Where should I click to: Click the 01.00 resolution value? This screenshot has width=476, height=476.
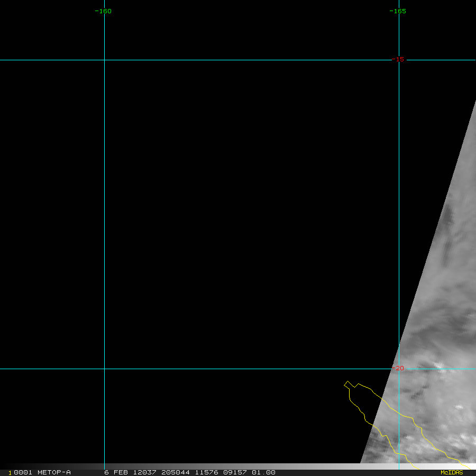pyautogui.click(x=263, y=472)
